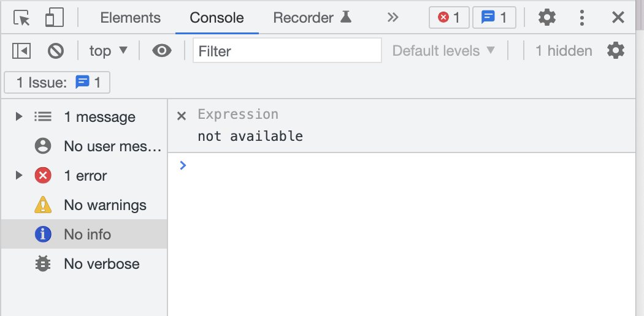Open the top JavaScript context dropdown

coord(109,51)
